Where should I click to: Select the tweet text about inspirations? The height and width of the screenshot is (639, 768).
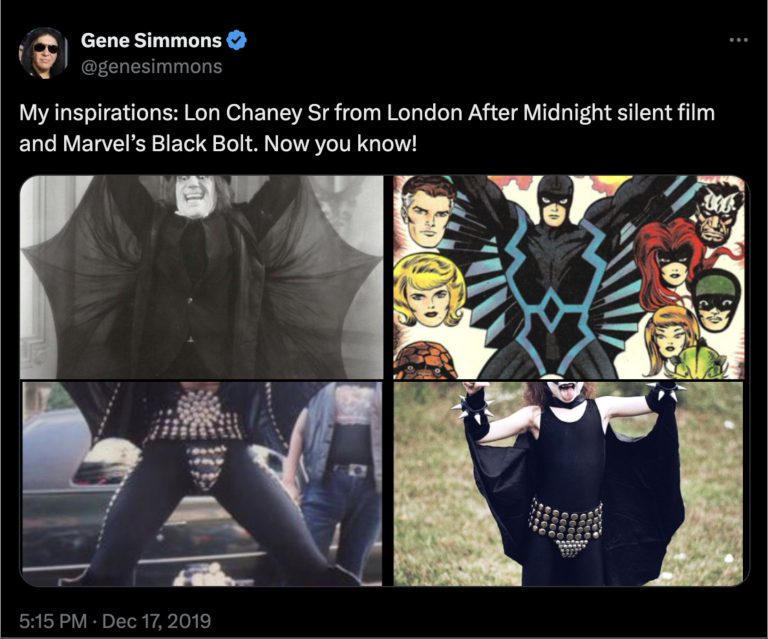(367, 128)
